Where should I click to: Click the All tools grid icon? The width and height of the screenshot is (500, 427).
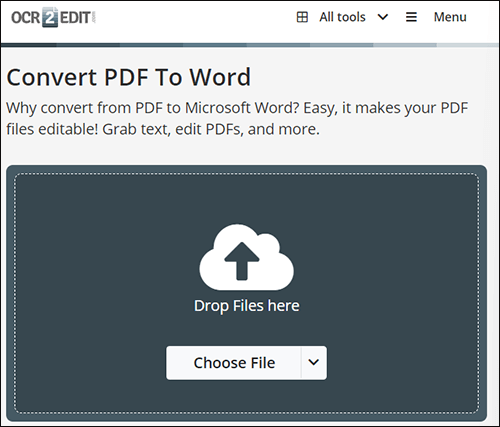click(x=302, y=17)
